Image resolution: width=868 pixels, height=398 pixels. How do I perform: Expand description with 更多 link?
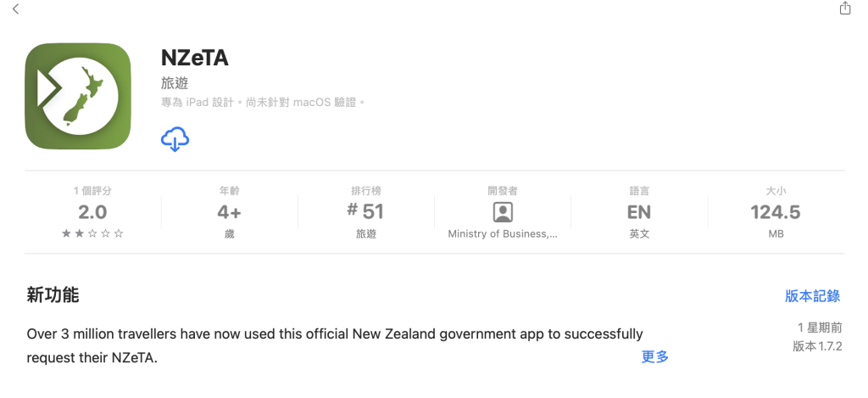pos(655,356)
